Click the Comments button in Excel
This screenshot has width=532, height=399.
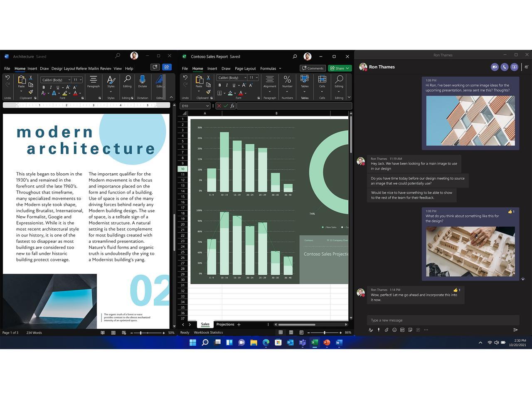pyautogui.click(x=313, y=68)
